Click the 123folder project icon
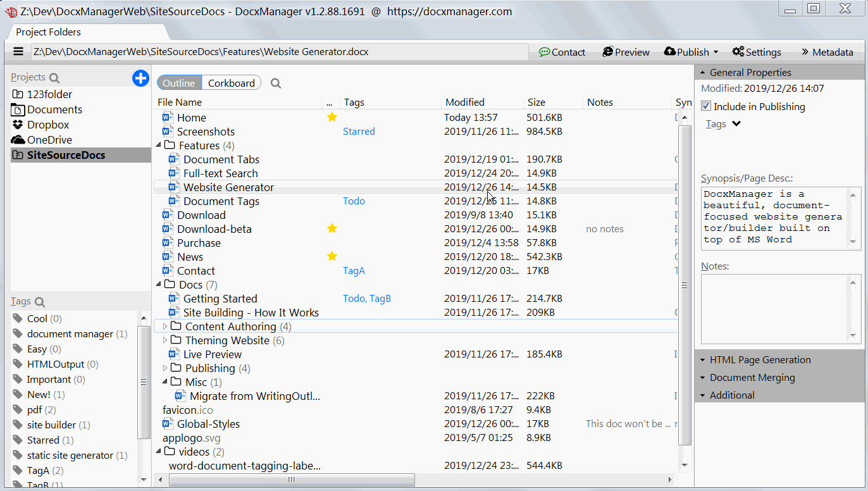868x491 pixels. click(x=18, y=94)
